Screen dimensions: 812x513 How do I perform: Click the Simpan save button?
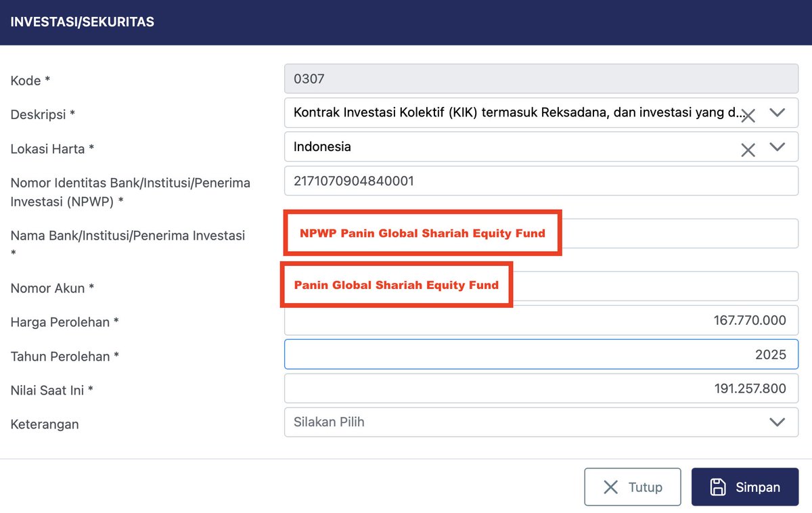[745, 487]
